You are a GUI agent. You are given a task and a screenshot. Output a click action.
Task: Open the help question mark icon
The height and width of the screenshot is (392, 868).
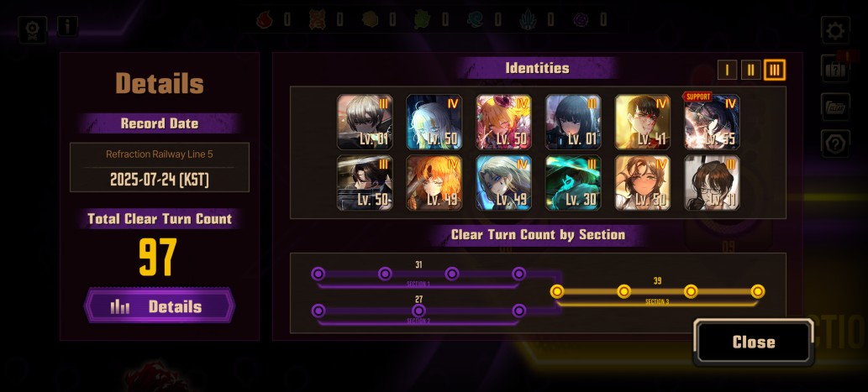pos(834,144)
